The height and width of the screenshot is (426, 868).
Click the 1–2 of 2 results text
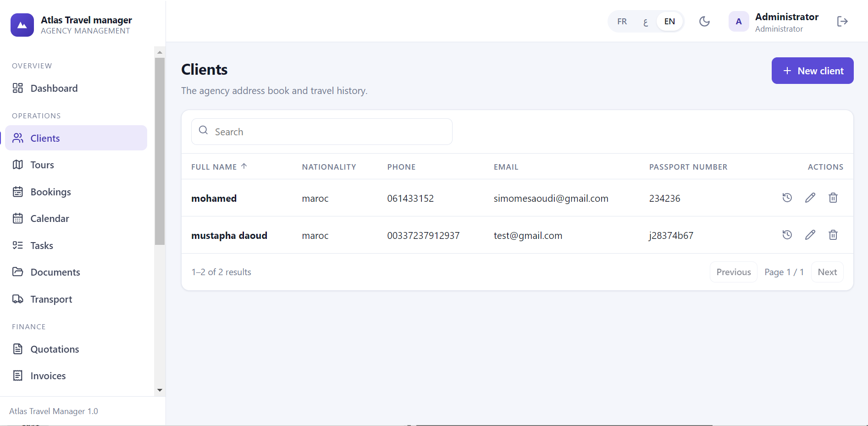click(221, 272)
